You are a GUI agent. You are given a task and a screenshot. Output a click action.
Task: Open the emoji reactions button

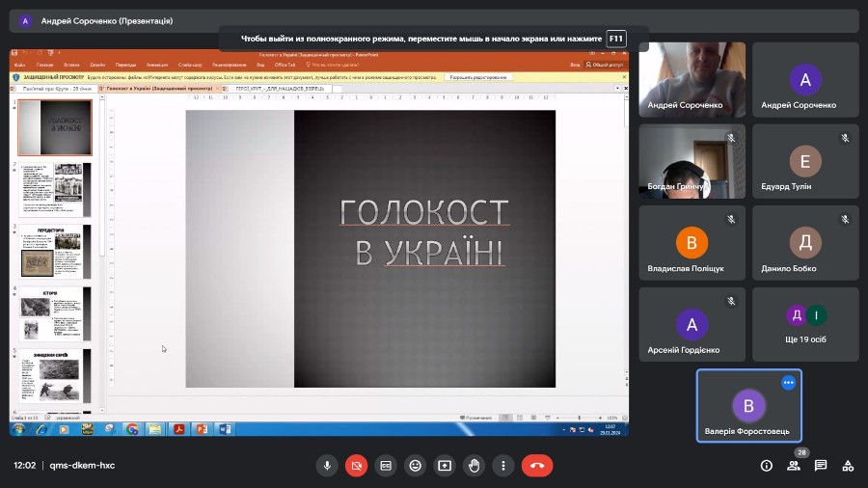[415, 465]
